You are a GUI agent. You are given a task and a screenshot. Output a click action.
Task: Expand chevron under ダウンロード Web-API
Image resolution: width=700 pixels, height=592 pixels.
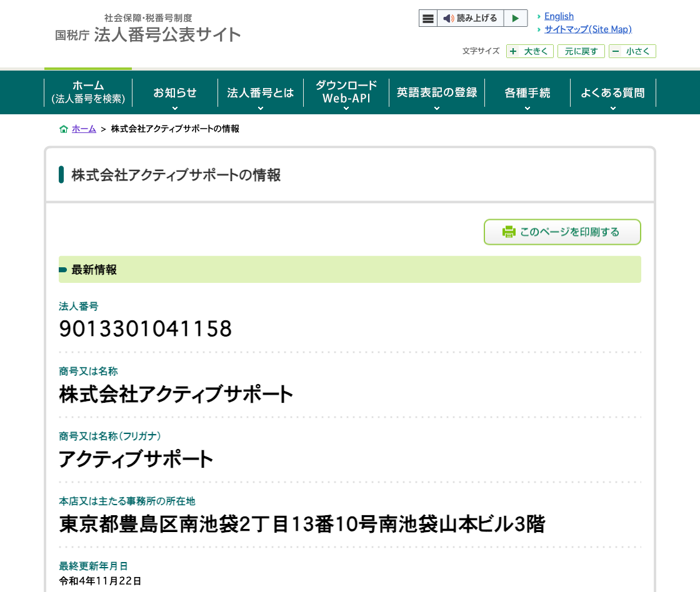[x=346, y=109]
